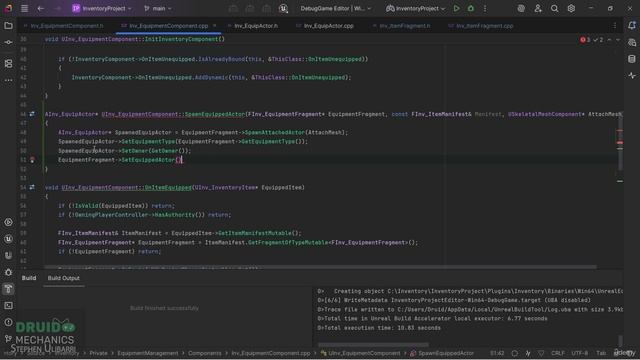Screen dimensions: 640x360
Task: Switch to Inv_ItemFragment.cpp tab
Action: 484,26
